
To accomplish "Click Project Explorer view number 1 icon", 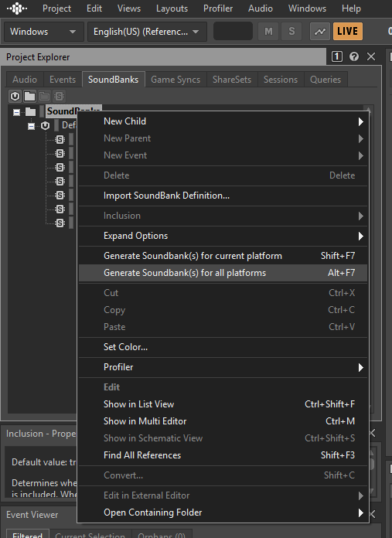I will (337, 56).
